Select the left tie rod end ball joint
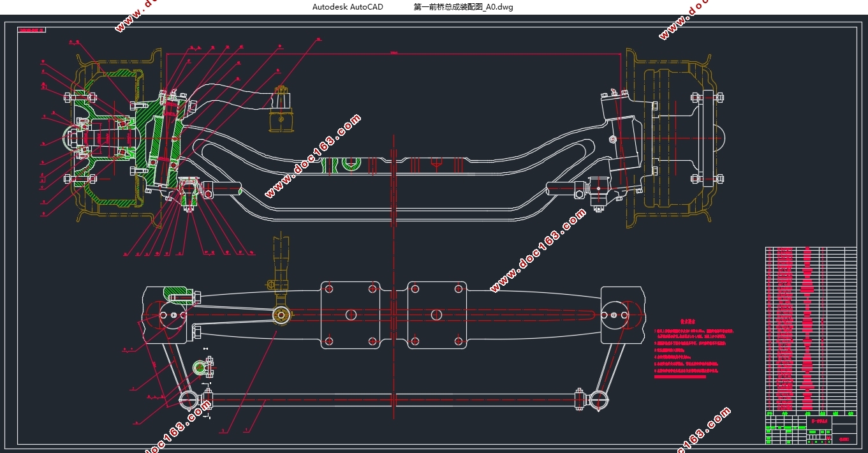This screenshot has width=868, height=453. pyautogui.click(x=188, y=399)
